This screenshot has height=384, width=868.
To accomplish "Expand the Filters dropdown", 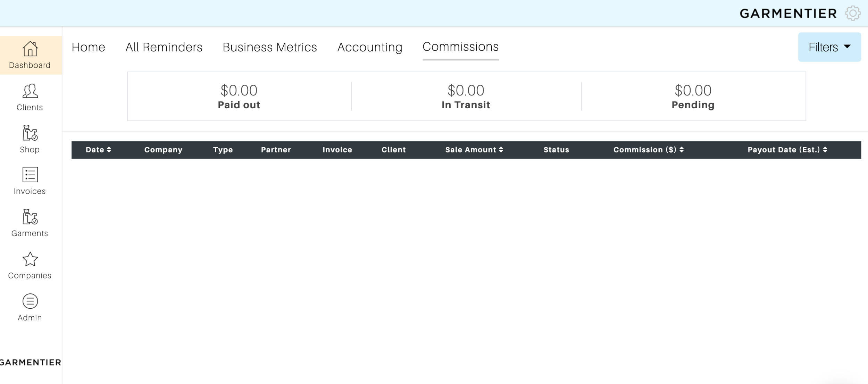I will tap(829, 47).
